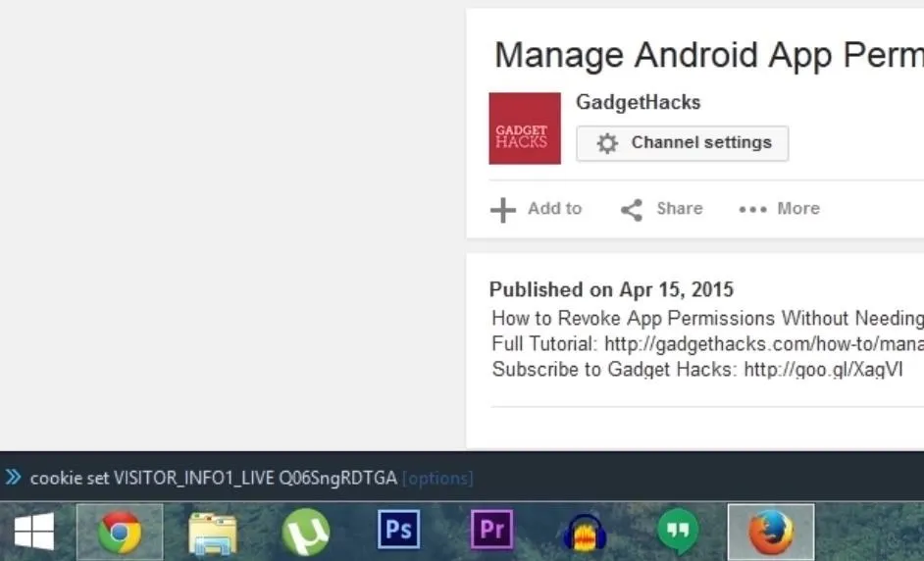Launch uTorrent from the taskbar
The image size is (924, 561).
[x=305, y=533]
